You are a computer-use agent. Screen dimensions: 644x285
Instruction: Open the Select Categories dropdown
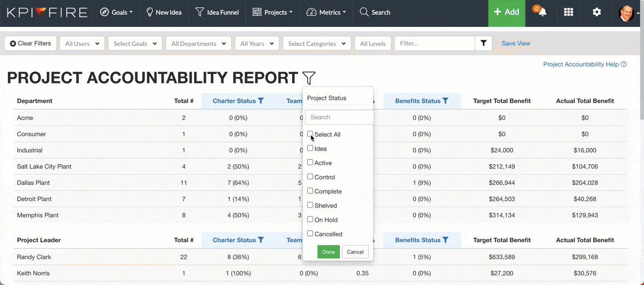(x=317, y=43)
